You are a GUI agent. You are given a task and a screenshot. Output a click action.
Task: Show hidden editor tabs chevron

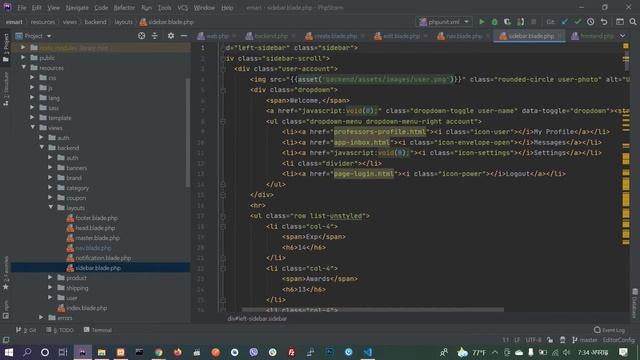click(x=622, y=36)
